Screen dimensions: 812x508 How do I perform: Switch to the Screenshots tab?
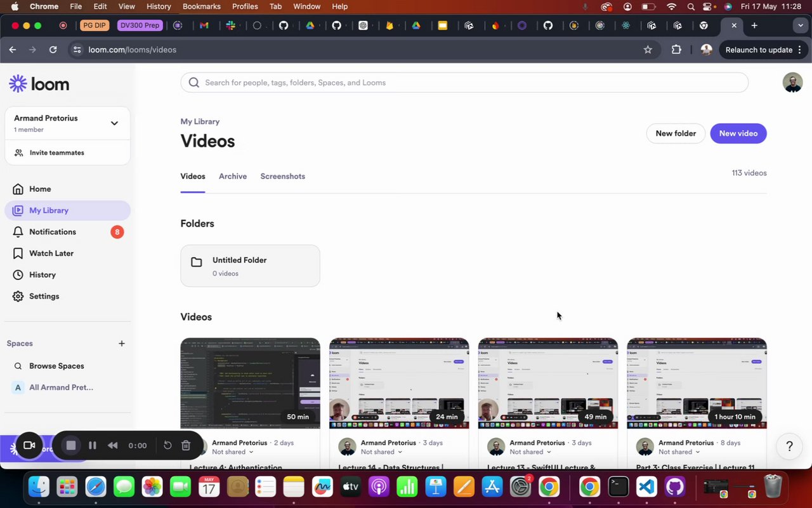(283, 177)
